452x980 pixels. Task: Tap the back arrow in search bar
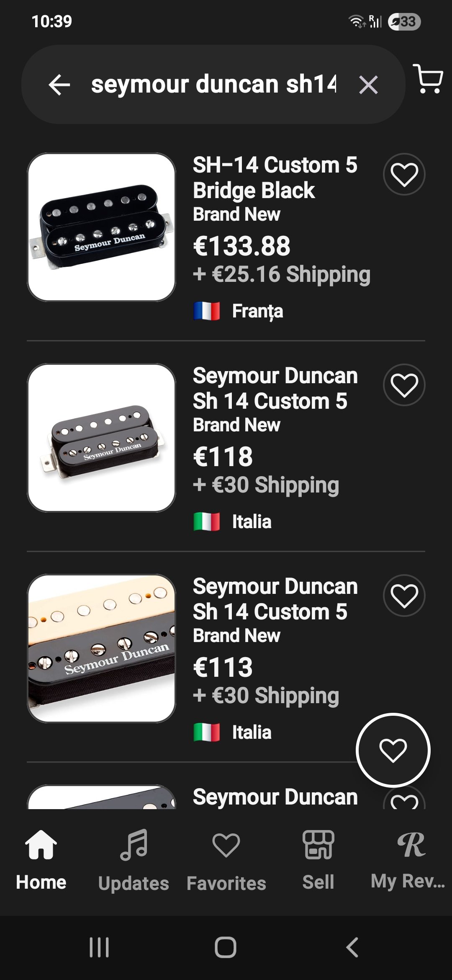coord(59,85)
